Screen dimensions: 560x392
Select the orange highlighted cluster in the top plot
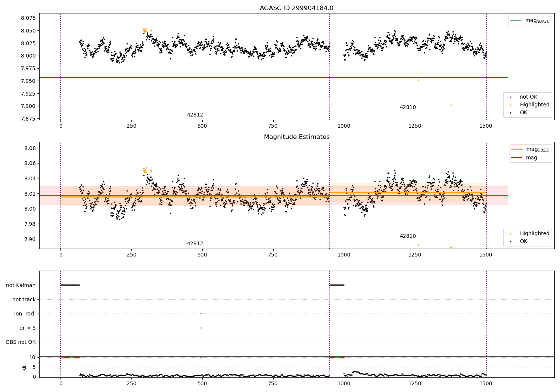click(147, 30)
